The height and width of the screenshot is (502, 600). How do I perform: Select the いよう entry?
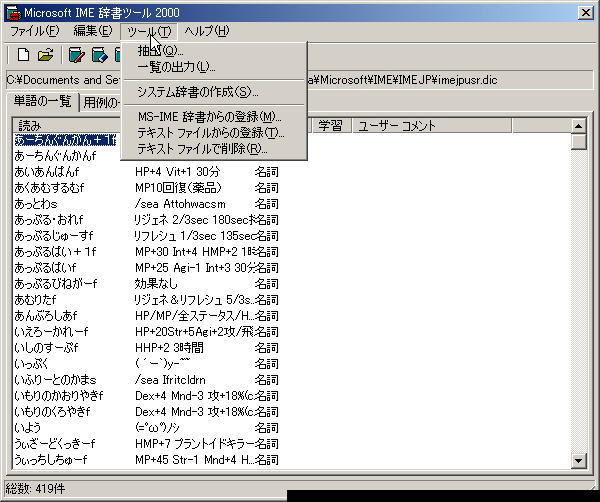pyautogui.click(x=28, y=427)
